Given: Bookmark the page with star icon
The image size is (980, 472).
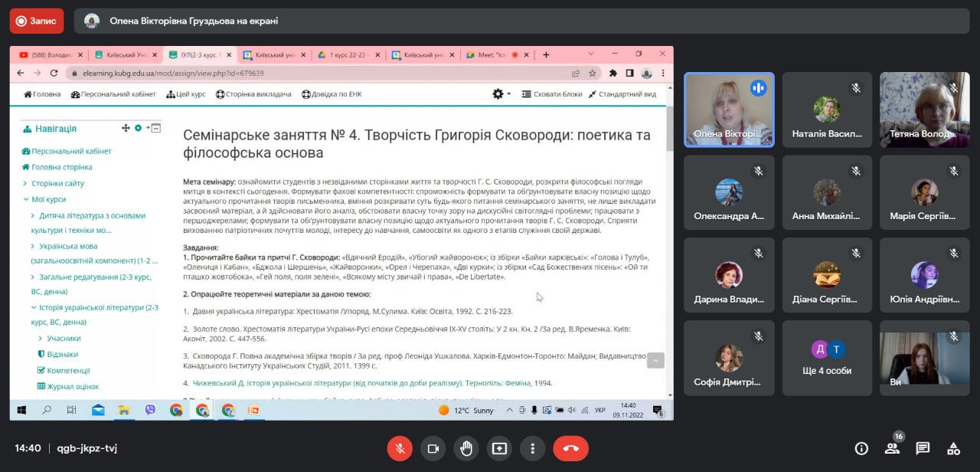Looking at the screenshot, I should [592, 73].
